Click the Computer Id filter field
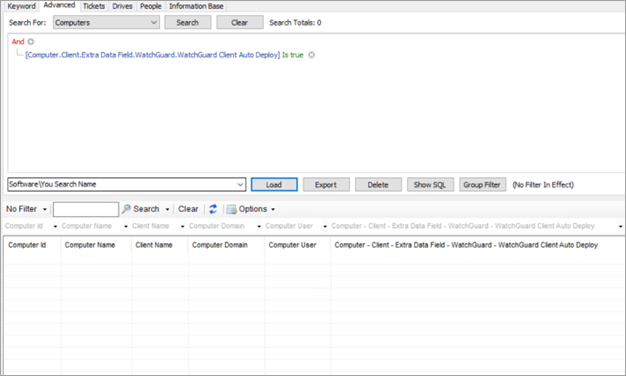The width and height of the screenshot is (626, 376). (28, 226)
